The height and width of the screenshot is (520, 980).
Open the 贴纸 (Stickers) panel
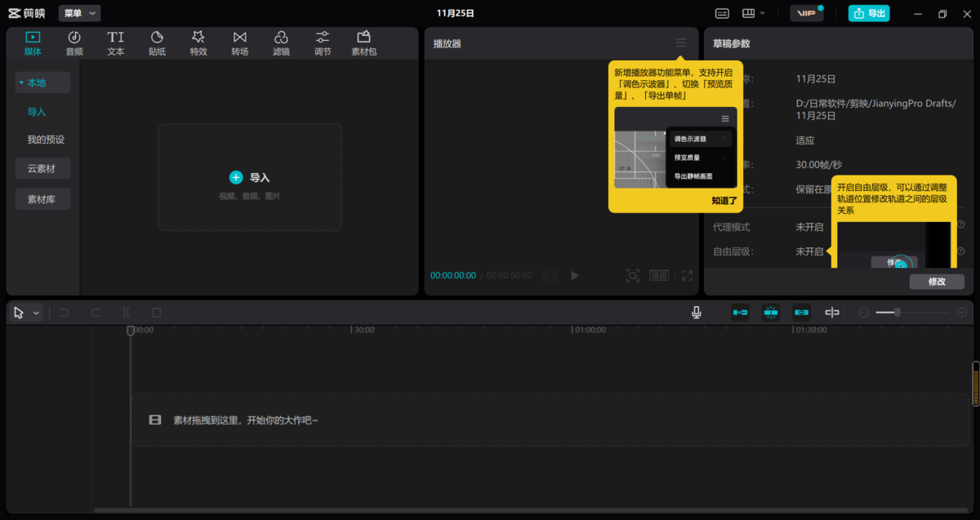(x=157, y=42)
